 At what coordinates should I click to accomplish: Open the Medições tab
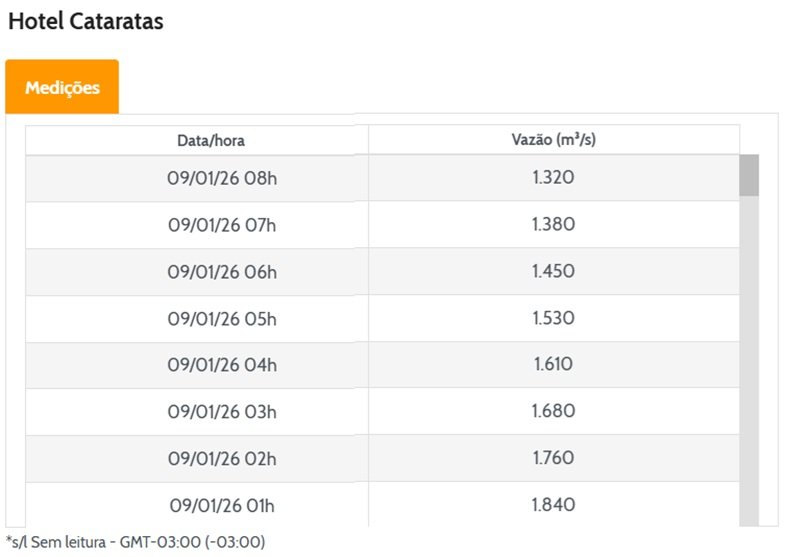point(62,87)
